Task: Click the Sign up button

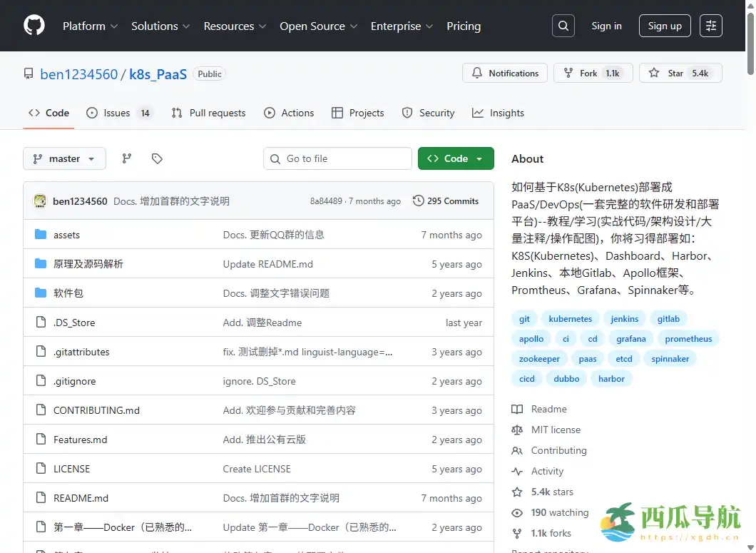Action: [664, 26]
